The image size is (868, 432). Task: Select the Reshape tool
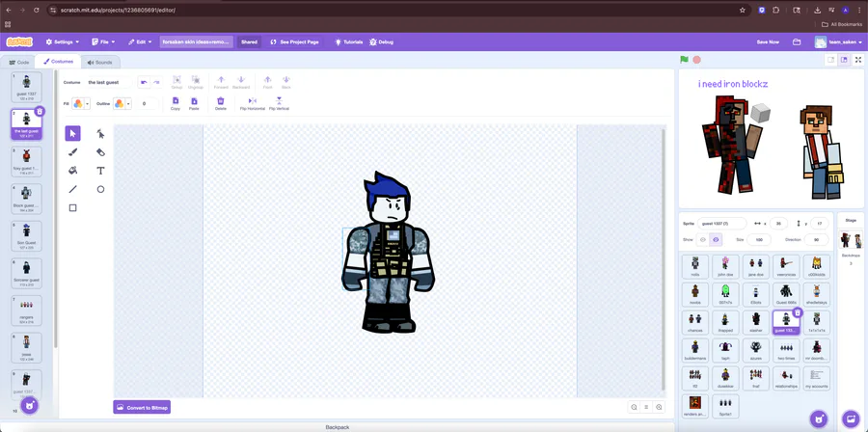pyautogui.click(x=100, y=133)
